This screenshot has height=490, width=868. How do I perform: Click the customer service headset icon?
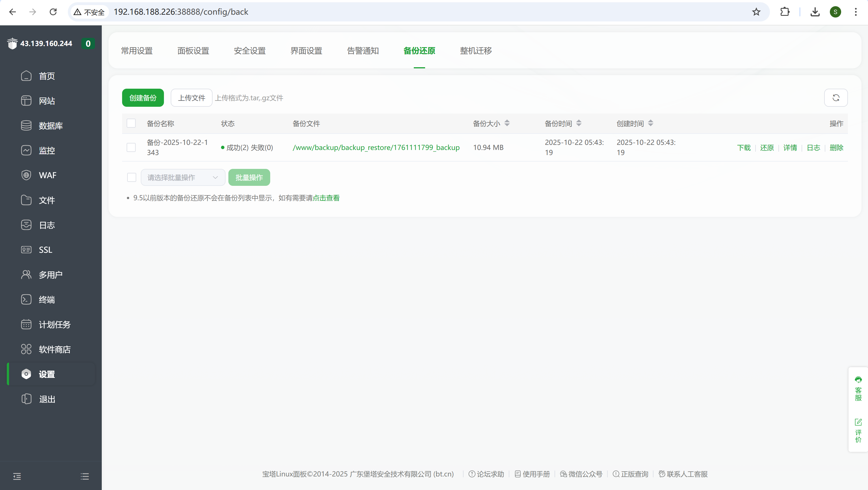click(x=858, y=380)
